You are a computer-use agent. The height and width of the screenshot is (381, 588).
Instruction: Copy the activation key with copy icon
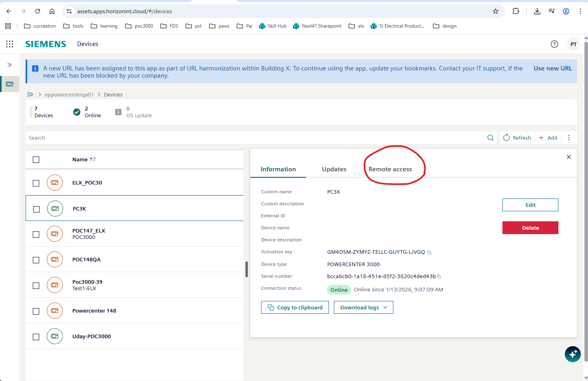click(429, 253)
